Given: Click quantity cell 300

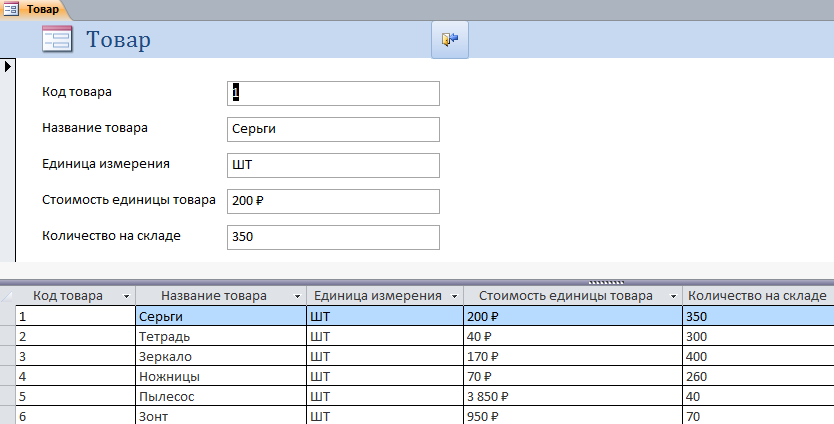Looking at the screenshot, I should tap(758, 336).
